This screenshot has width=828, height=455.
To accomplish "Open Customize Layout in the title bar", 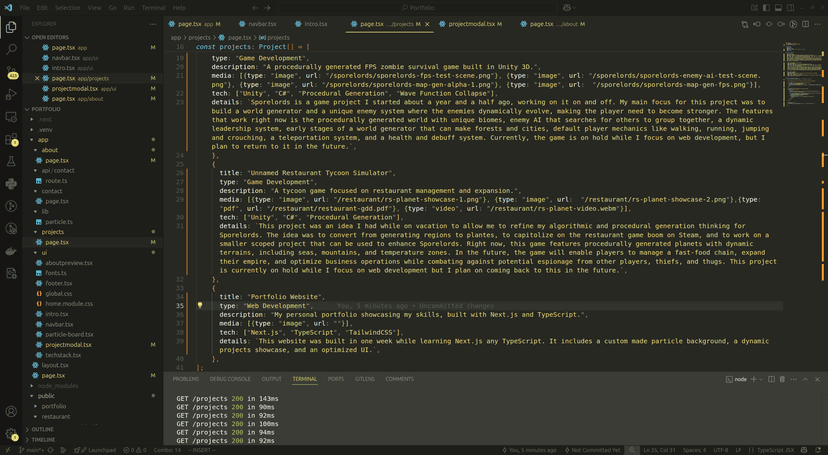I will [x=754, y=8].
